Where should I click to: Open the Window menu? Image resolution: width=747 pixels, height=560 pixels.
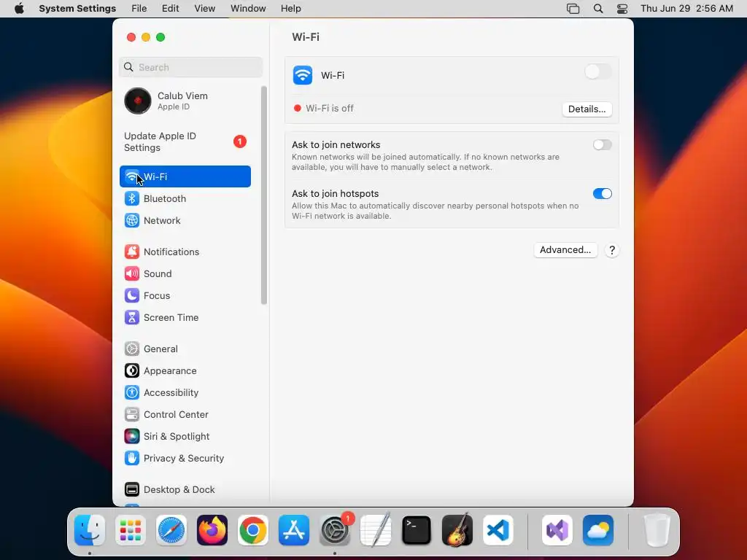[x=248, y=9]
